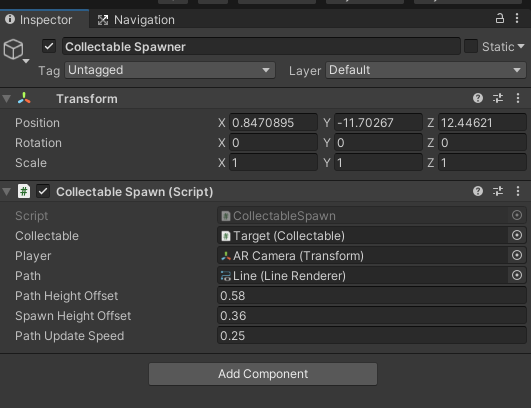
Task: Collapse the Collectable Spawn script foldout
Action: [6, 192]
